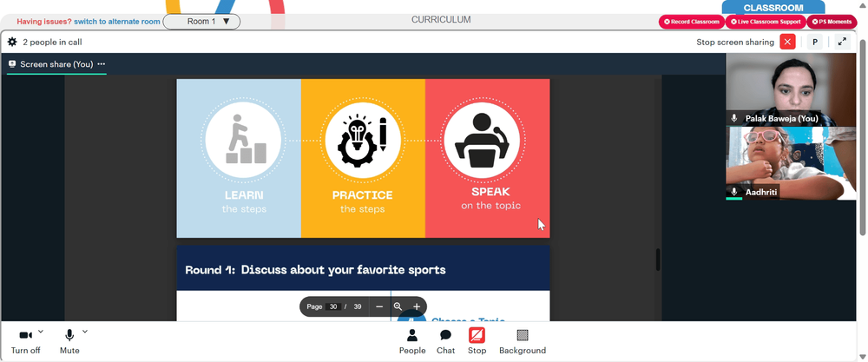Stop sharing via bottom Stop button

click(477, 341)
